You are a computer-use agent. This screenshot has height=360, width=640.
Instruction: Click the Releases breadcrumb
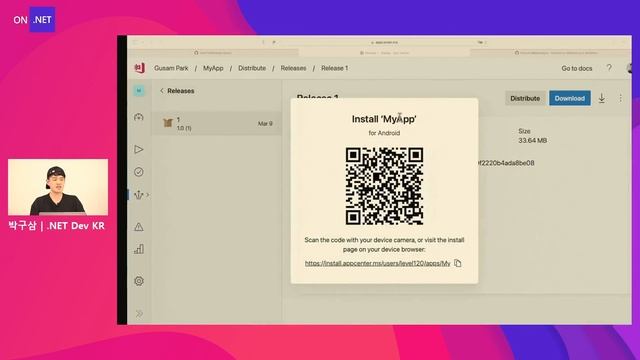293,68
